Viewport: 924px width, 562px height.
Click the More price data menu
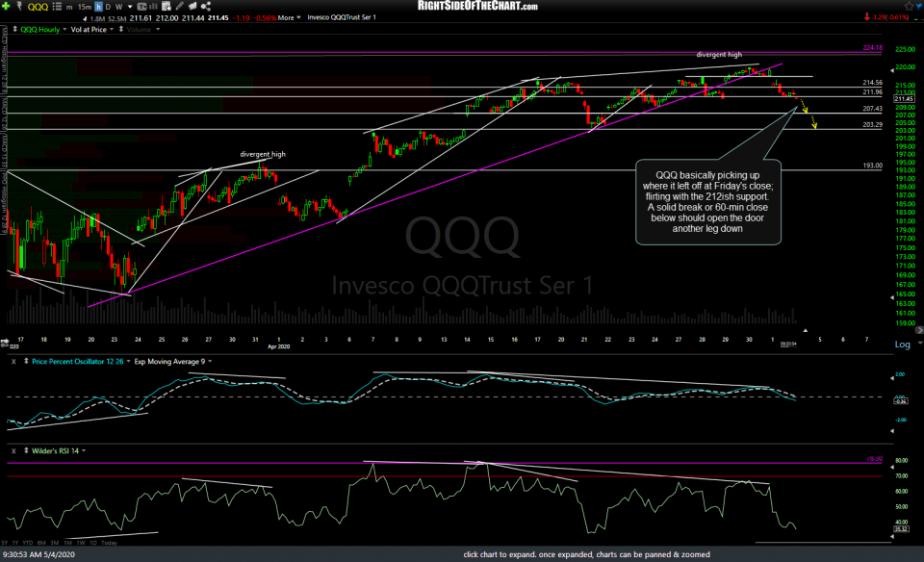coord(284,16)
